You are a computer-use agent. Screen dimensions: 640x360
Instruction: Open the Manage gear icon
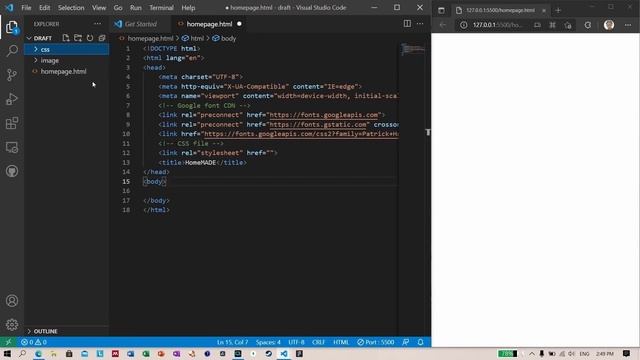pyautogui.click(x=12, y=324)
